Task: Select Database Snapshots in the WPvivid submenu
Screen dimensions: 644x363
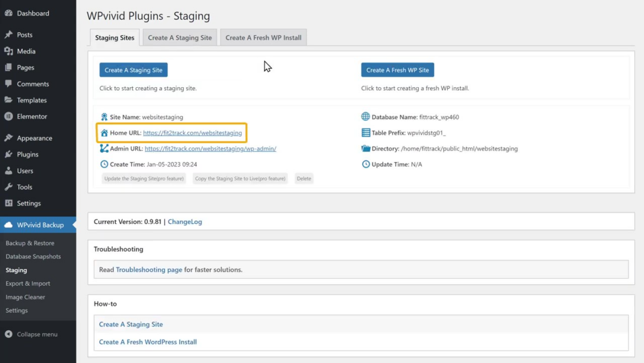Action: pos(33,256)
